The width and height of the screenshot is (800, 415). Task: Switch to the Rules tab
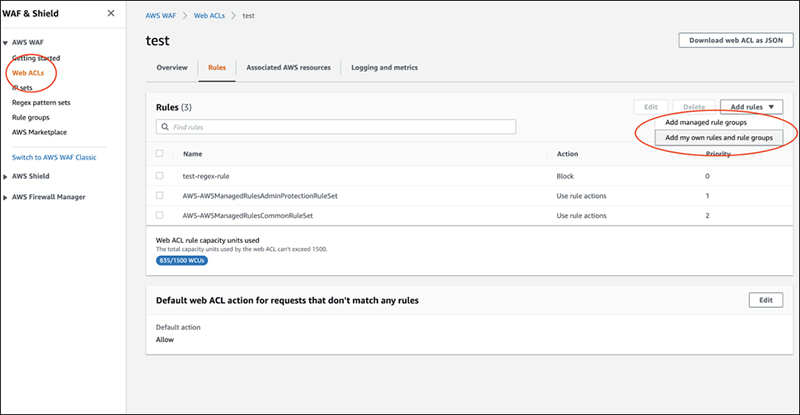click(x=217, y=67)
